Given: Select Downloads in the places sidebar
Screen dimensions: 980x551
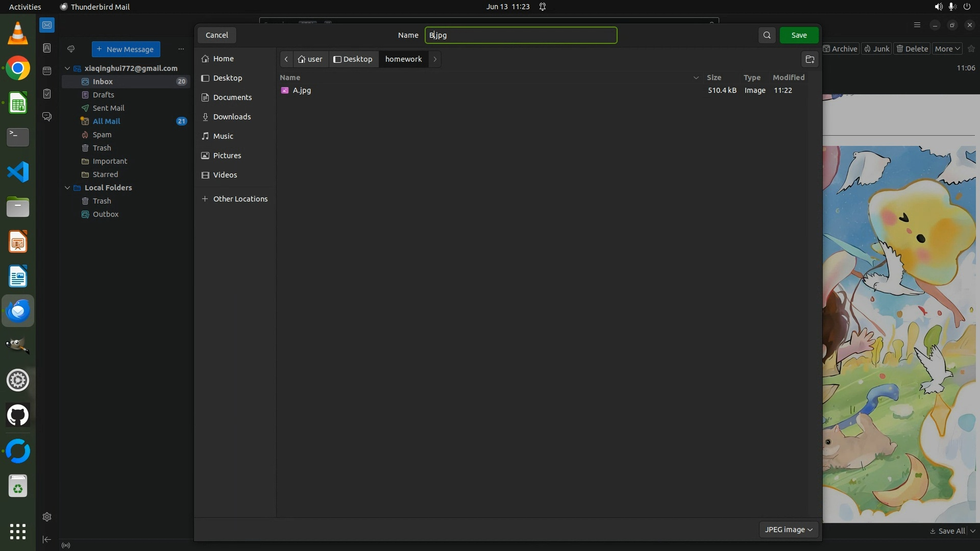Looking at the screenshot, I should click(x=232, y=117).
